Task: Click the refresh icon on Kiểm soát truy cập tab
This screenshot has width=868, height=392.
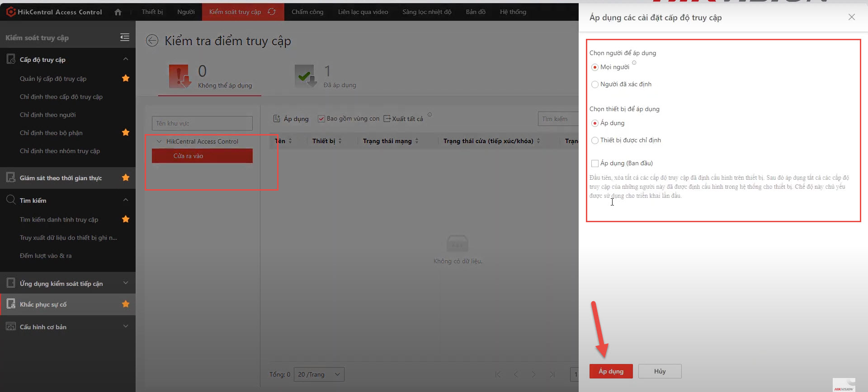Action: pos(272,12)
